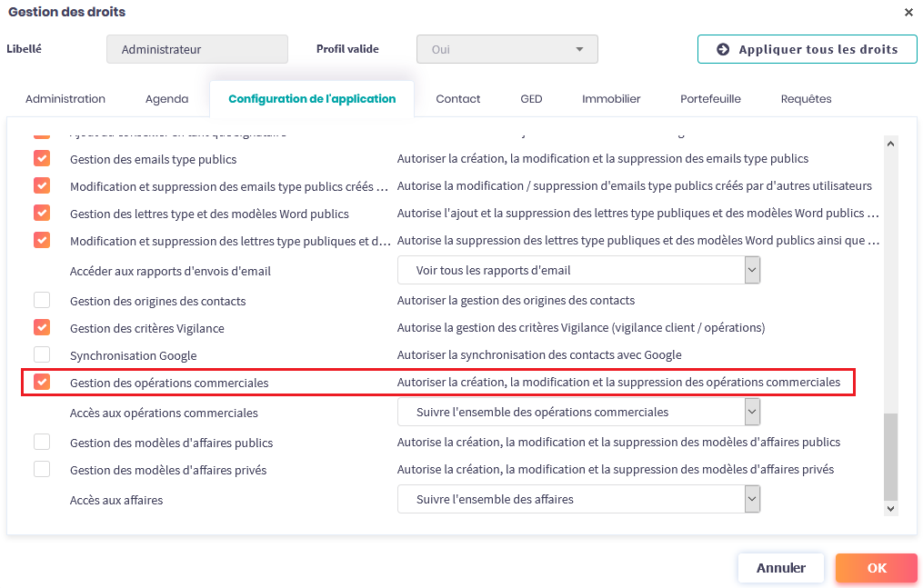Uncheck Gestion des opérations commerciales
Image resolution: width=923 pixels, height=588 pixels.
pos(42,383)
